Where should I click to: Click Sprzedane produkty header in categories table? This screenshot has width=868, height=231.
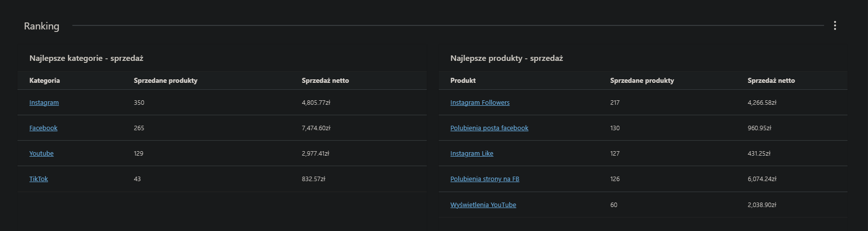165,80
